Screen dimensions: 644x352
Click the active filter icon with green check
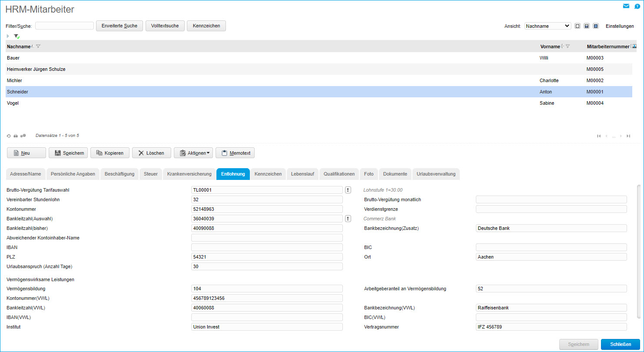[x=17, y=36]
